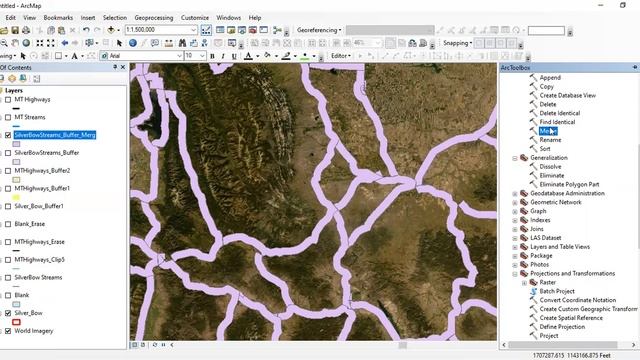The width and height of the screenshot is (640, 360).
Task: Open the Editor dropdown menu
Action: [341, 56]
